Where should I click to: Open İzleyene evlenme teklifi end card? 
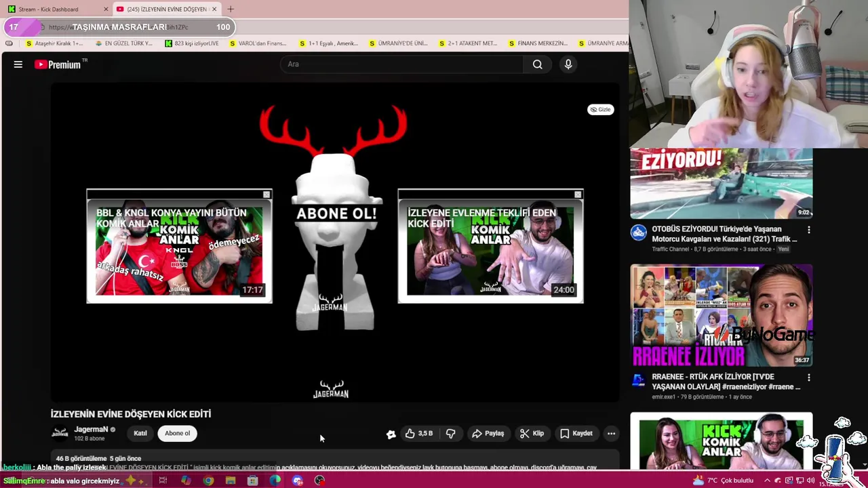[490, 246]
